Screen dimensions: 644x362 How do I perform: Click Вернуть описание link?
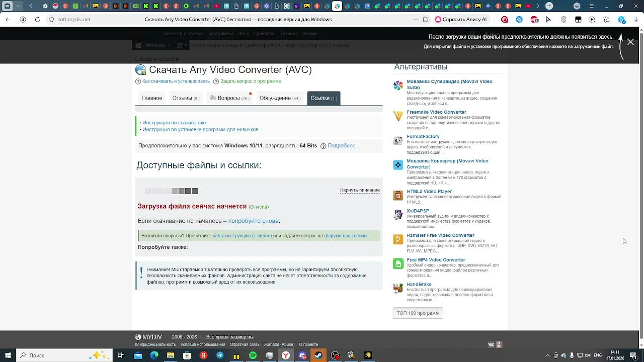360,190
